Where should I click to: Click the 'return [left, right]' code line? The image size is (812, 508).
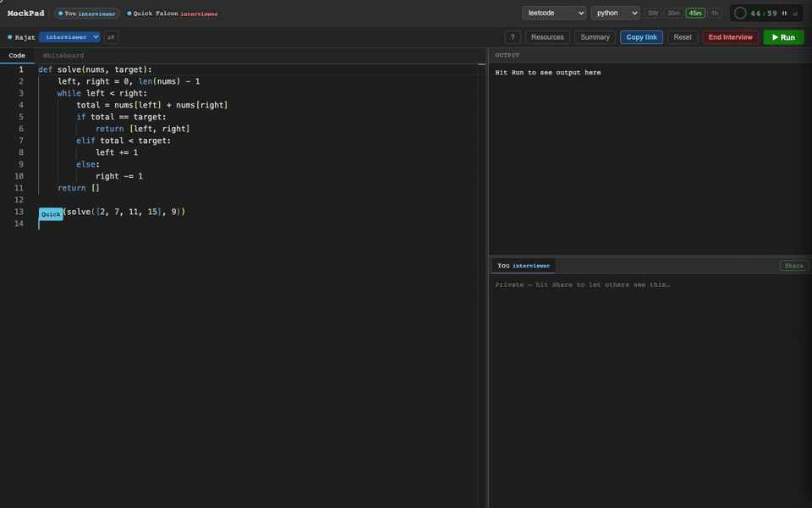click(142, 129)
